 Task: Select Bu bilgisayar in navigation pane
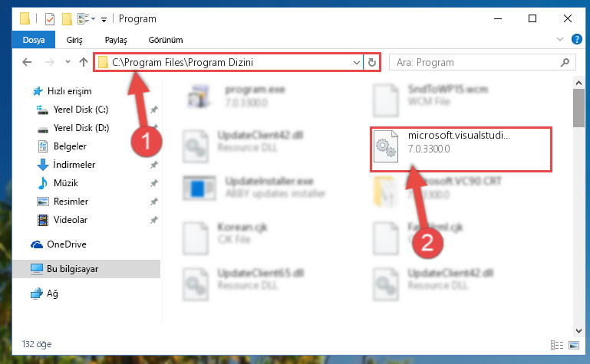86,269
